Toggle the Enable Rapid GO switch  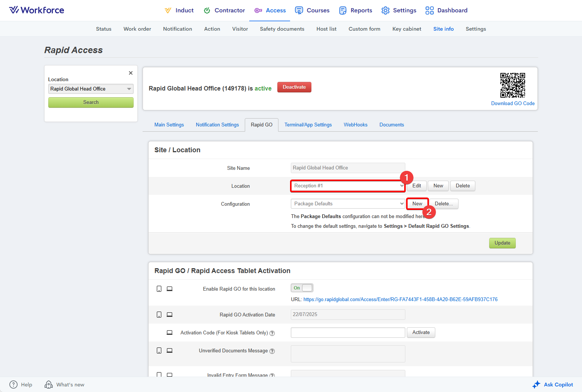click(x=302, y=288)
